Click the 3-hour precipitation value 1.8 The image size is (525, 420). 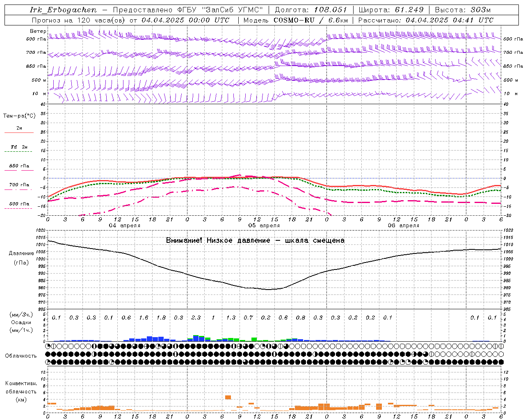pos(161,317)
